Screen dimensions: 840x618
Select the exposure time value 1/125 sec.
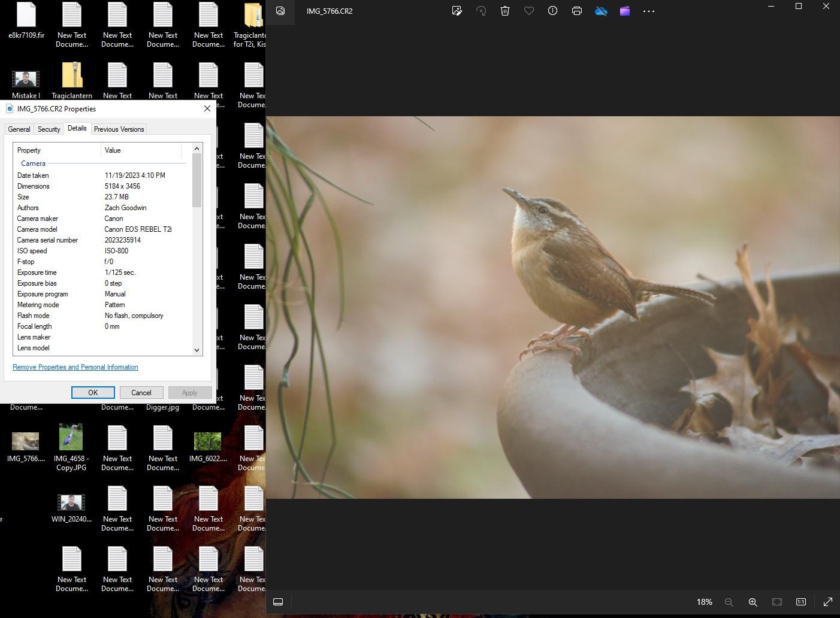[x=120, y=272]
